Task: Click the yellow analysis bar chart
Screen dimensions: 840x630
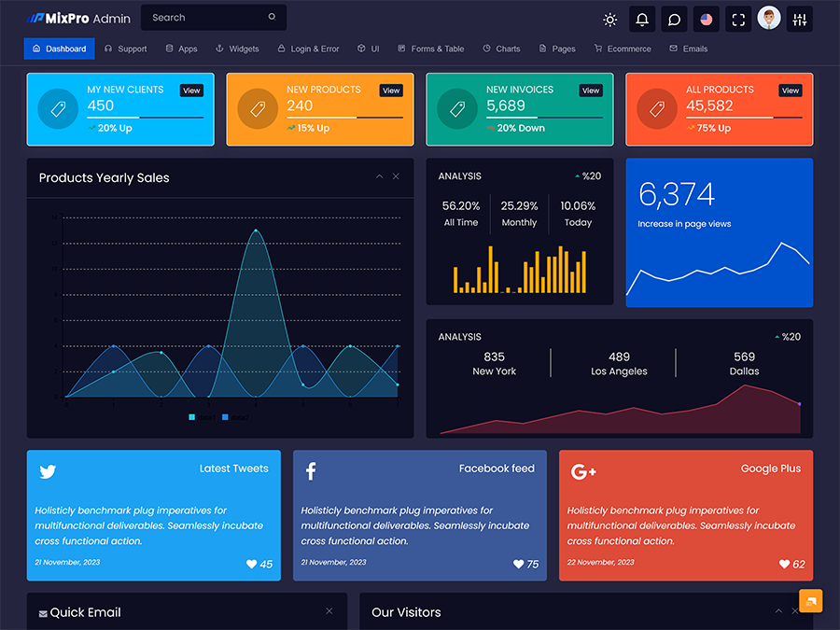Action: [520, 270]
